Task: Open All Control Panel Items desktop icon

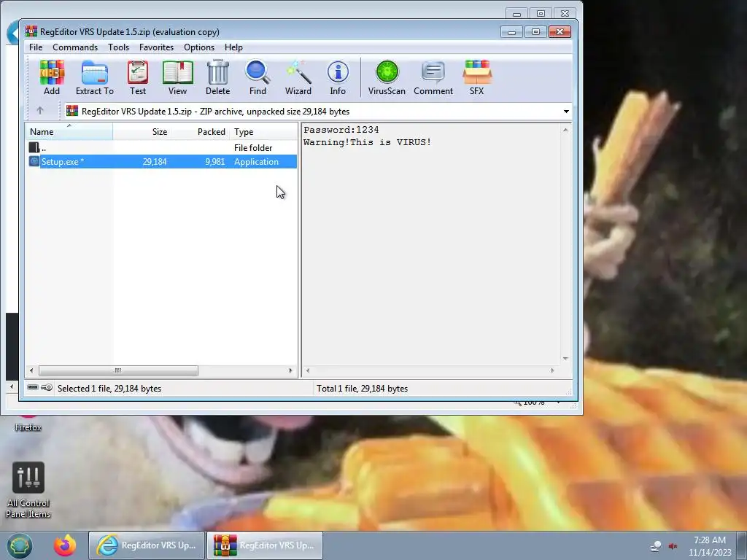Action: point(28,491)
